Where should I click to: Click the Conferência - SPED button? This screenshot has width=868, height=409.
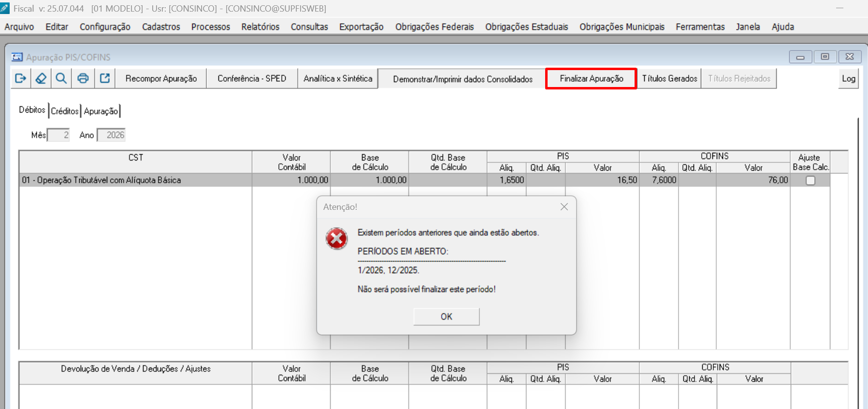tap(252, 78)
